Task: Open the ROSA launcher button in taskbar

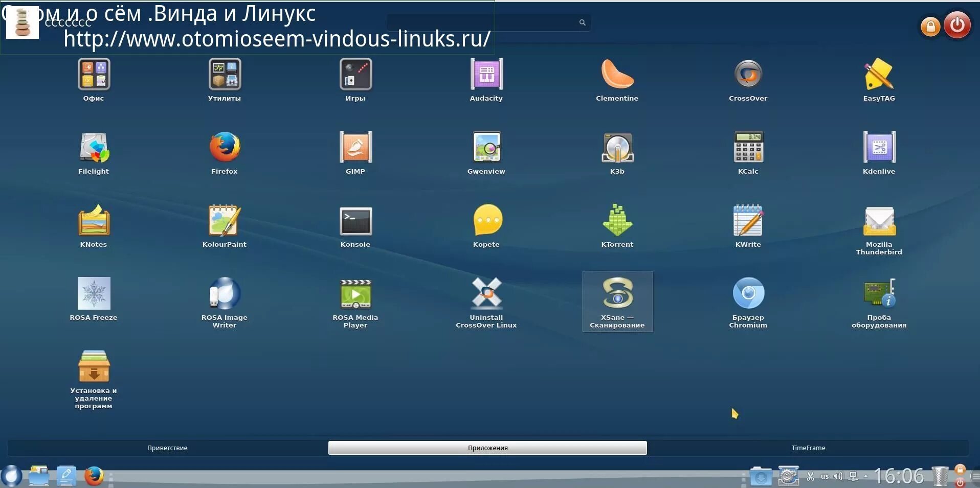Action: coord(11,476)
